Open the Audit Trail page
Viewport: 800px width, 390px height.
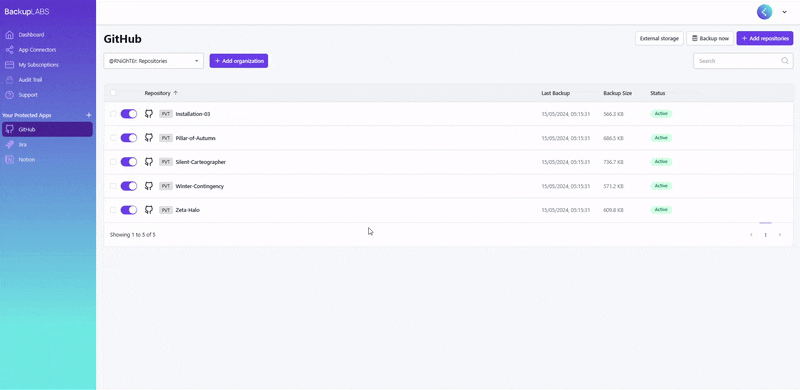coord(30,80)
